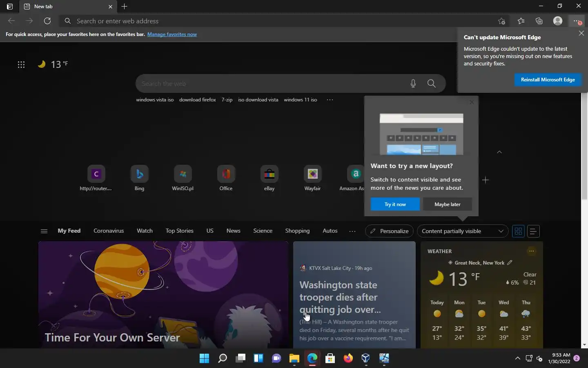Select the Science feed tab

263,231
